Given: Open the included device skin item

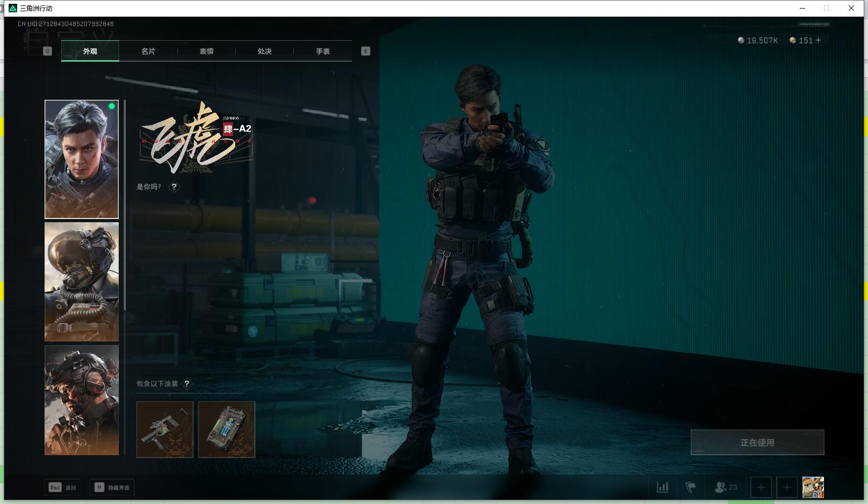Looking at the screenshot, I should (x=227, y=429).
